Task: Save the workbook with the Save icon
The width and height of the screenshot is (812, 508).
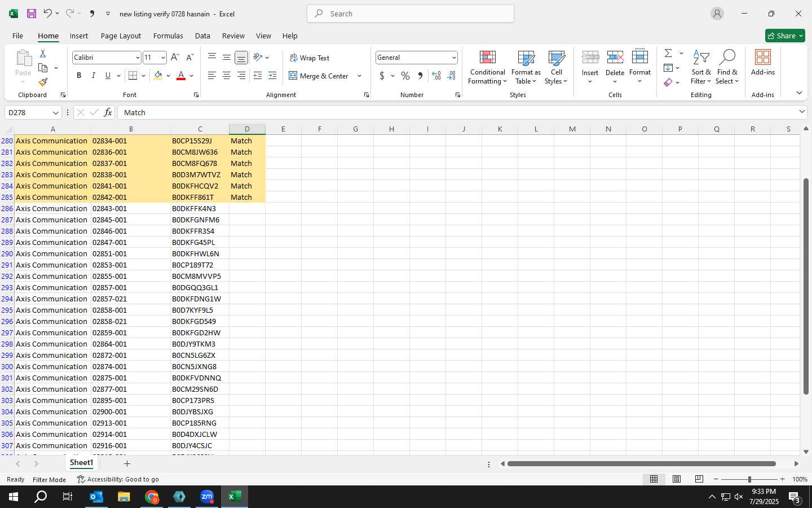Action: click(32, 14)
